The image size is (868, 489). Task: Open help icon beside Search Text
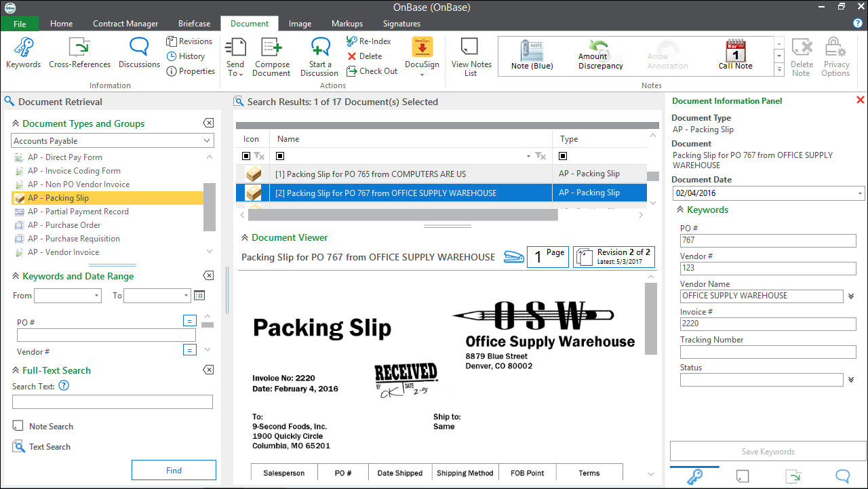coord(64,386)
